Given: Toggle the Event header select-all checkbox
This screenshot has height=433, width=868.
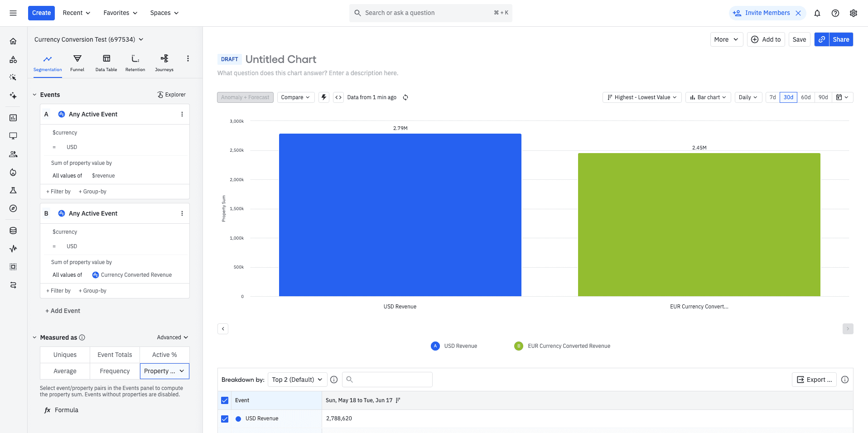Looking at the screenshot, I should (225, 400).
